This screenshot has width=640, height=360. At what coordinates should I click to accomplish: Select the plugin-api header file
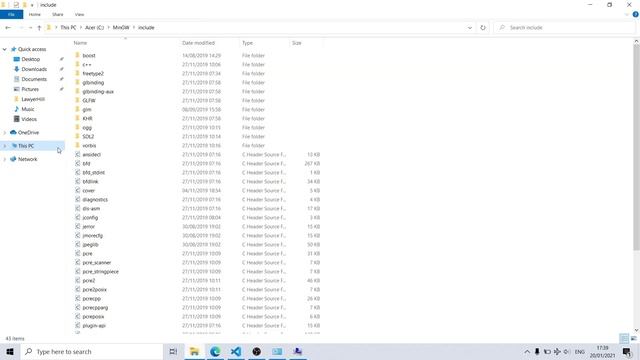pyautogui.click(x=94, y=325)
